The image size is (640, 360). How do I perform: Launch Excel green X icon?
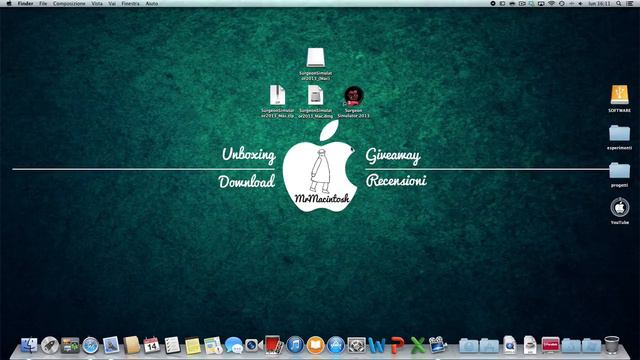(418, 345)
